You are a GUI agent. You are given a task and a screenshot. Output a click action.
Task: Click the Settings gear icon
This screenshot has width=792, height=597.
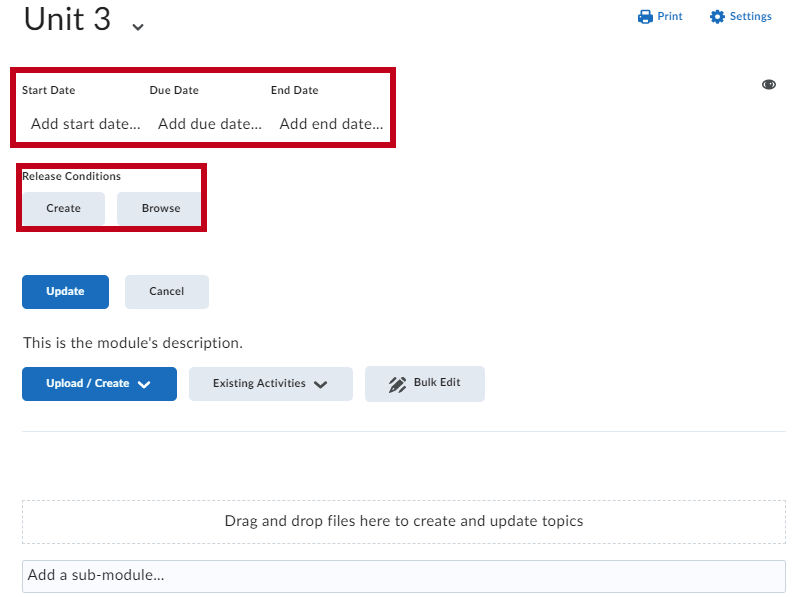(717, 17)
